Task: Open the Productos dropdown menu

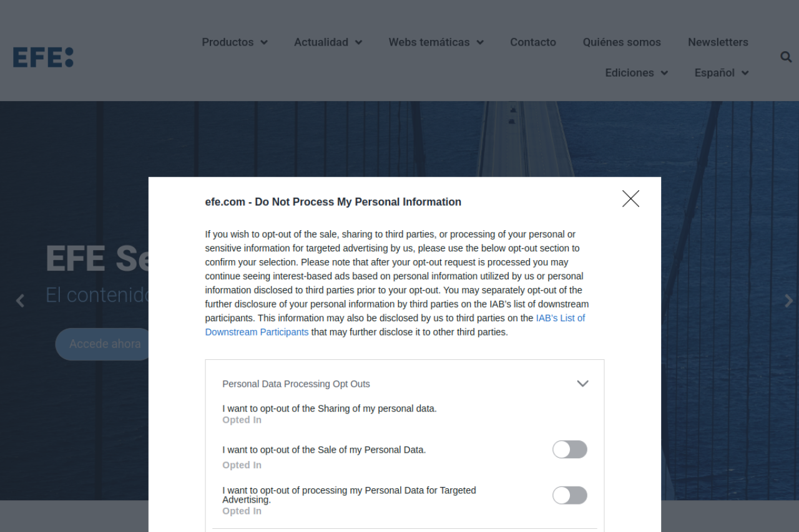Action: (235, 42)
